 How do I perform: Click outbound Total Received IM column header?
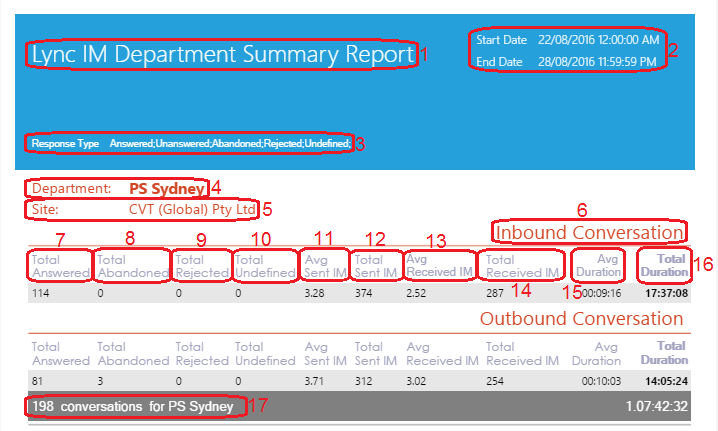coord(522,354)
